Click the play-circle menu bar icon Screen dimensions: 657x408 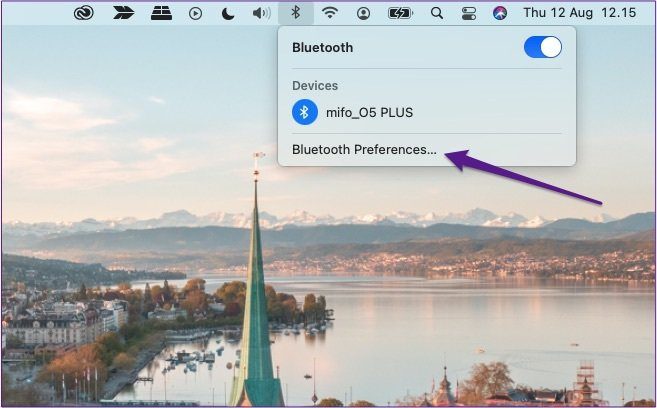pos(195,14)
